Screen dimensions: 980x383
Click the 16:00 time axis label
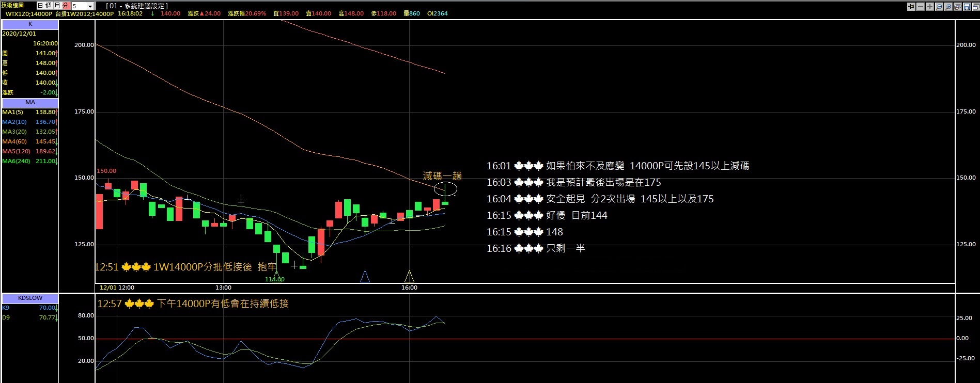tap(409, 288)
